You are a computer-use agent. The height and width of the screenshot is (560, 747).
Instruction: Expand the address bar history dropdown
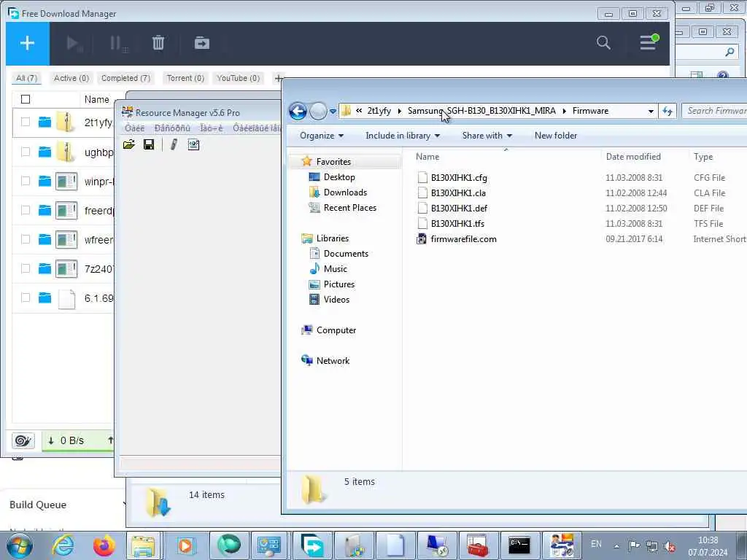click(x=651, y=112)
